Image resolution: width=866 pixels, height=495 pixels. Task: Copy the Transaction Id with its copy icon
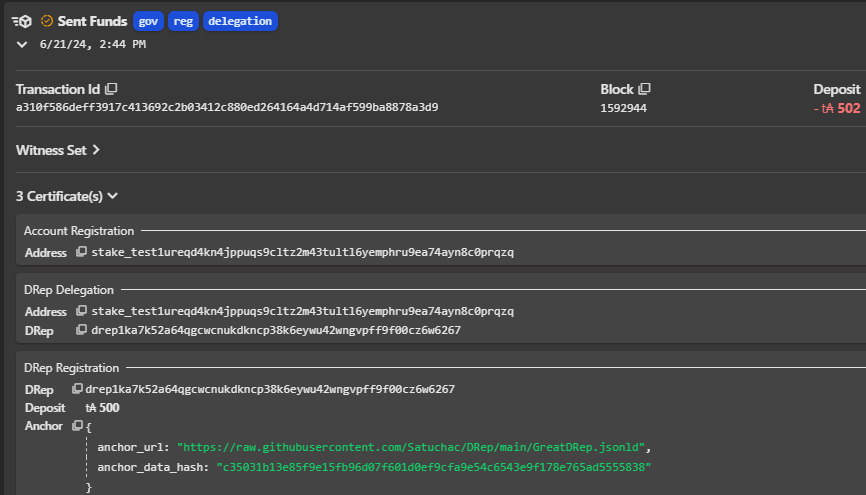click(x=112, y=89)
